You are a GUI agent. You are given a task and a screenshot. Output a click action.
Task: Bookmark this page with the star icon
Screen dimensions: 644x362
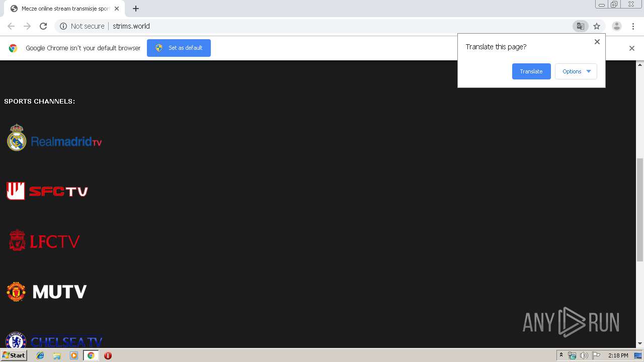pyautogui.click(x=597, y=26)
